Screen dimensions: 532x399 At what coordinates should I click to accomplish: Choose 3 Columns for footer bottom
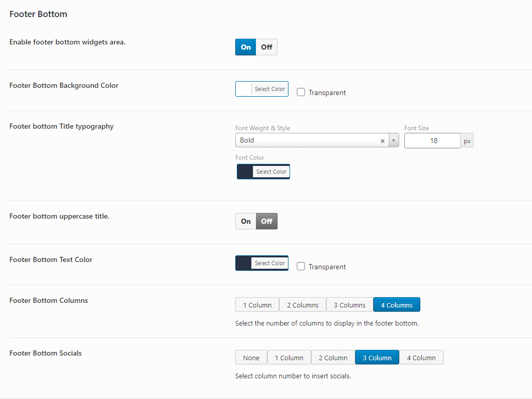point(349,305)
